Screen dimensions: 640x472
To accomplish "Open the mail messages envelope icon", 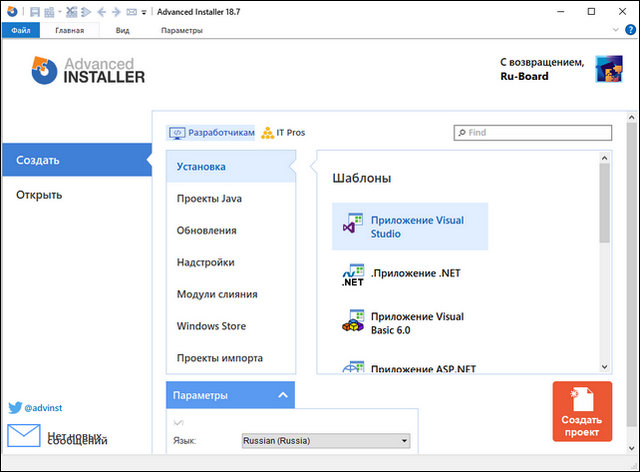I will click(x=23, y=436).
